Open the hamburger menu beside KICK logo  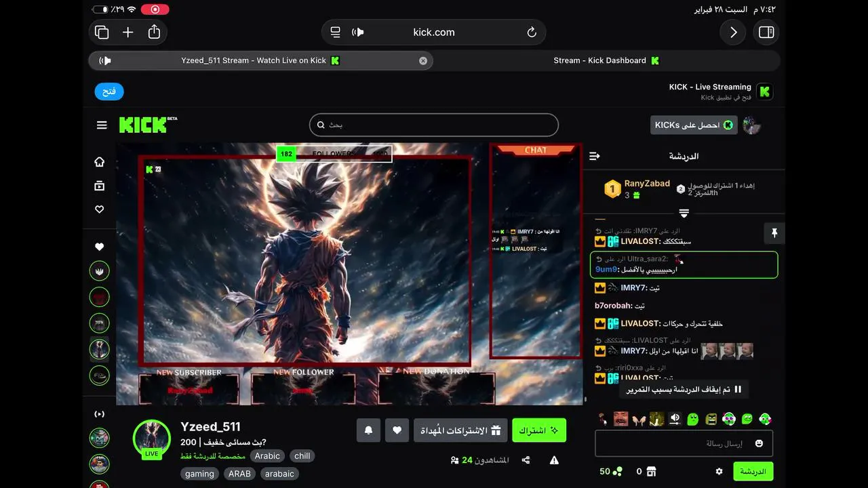(x=102, y=125)
